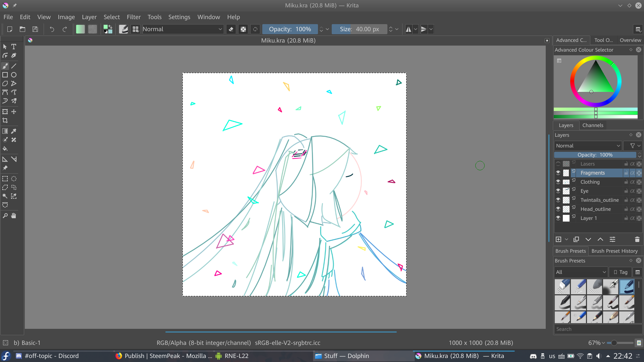Show the hidden Lasers layer
The image size is (644, 362).
(558, 164)
